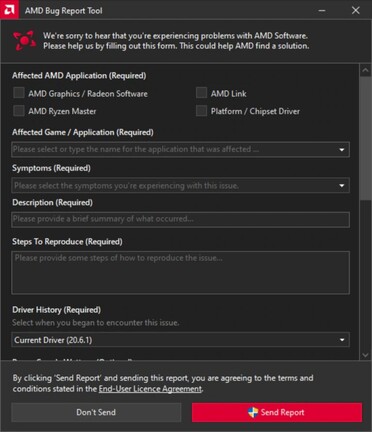Viewport: 372px width, 432px height.
Task: Focus the Steps To Reproduce text area
Action: pos(180,273)
